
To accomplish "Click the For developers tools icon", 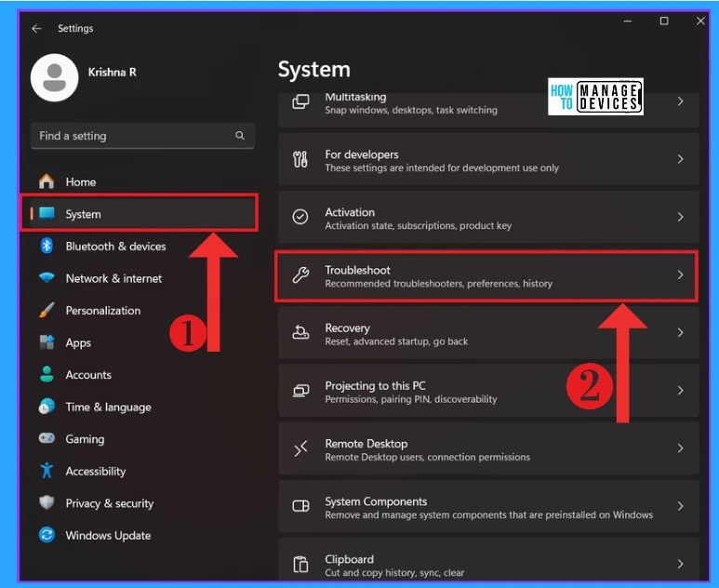I will (x=300, y=160).
